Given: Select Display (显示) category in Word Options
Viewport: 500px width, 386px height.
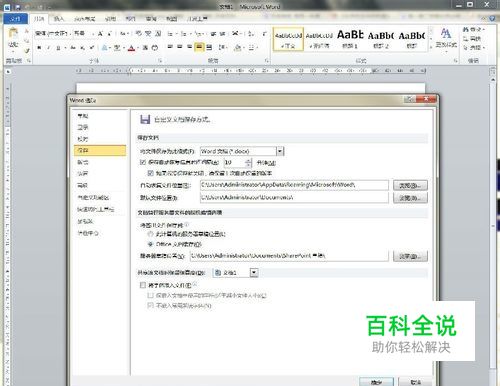Looking at the screenshot, I should click(83, 127).
